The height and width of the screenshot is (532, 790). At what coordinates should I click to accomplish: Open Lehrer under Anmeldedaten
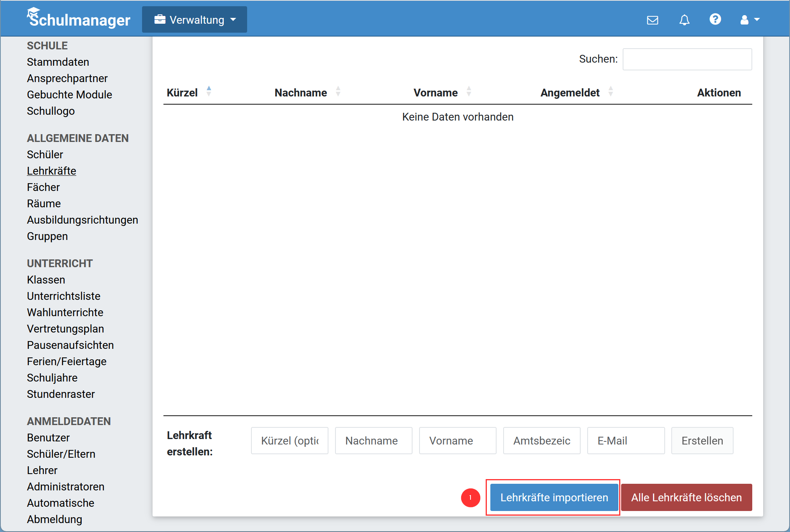pos(42,470)
